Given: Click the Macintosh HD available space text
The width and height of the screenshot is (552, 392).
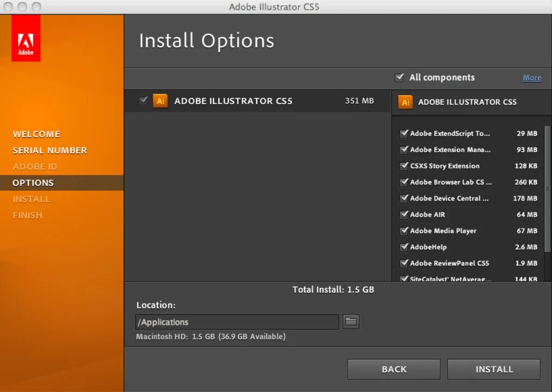Looking at the screenshot, I should (211, 336).
